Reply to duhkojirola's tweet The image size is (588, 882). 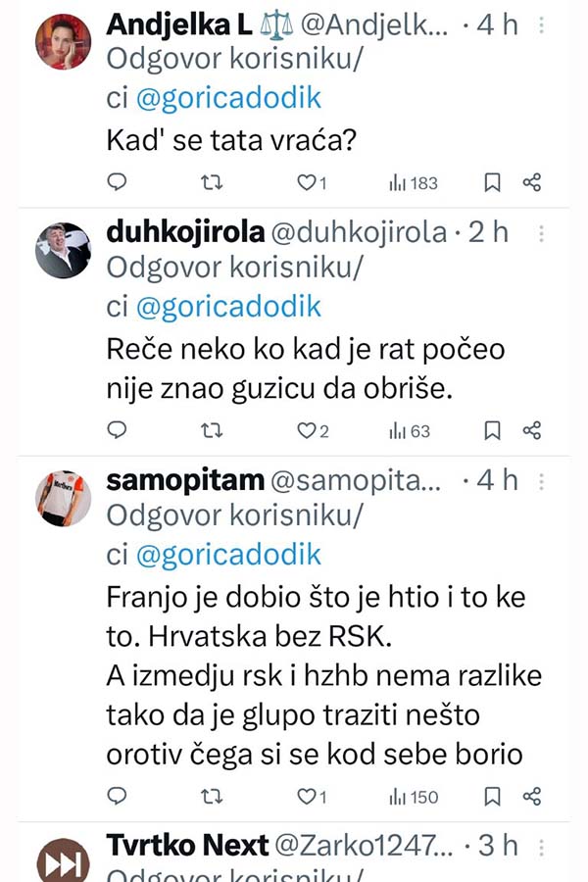(x=117, y=430)
